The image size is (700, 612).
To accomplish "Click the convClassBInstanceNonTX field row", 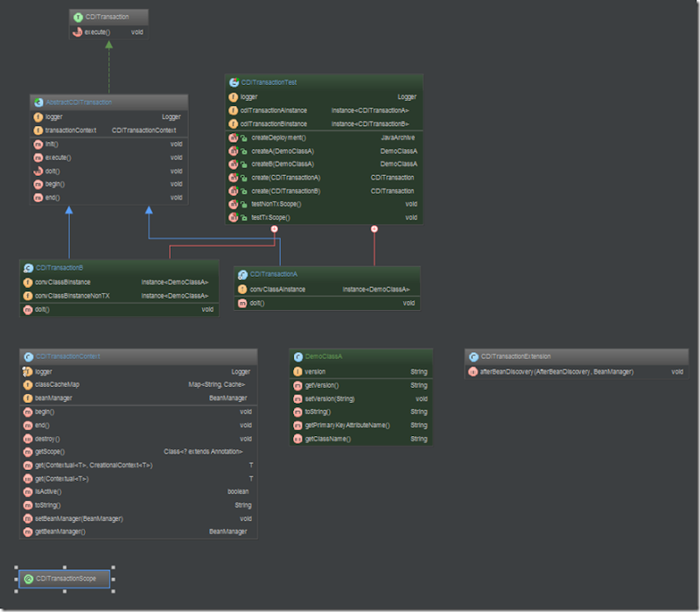I will tap(119, 296).
